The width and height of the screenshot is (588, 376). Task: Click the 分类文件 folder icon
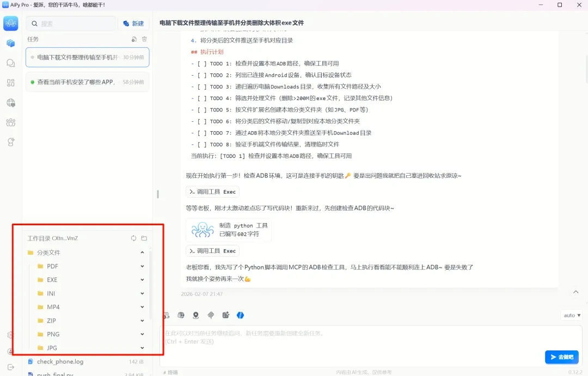[30, 252]
